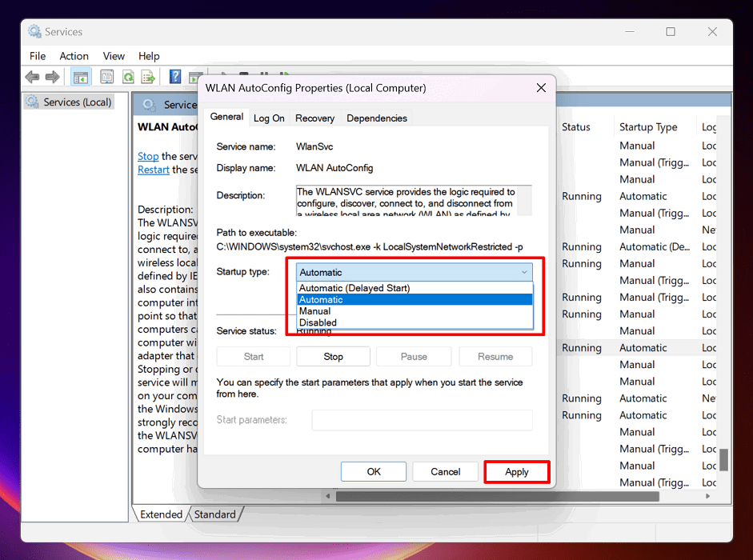The width and height of the screenshot is (753, 560).
Task: Open the File menu
Action: pos(38,56)
